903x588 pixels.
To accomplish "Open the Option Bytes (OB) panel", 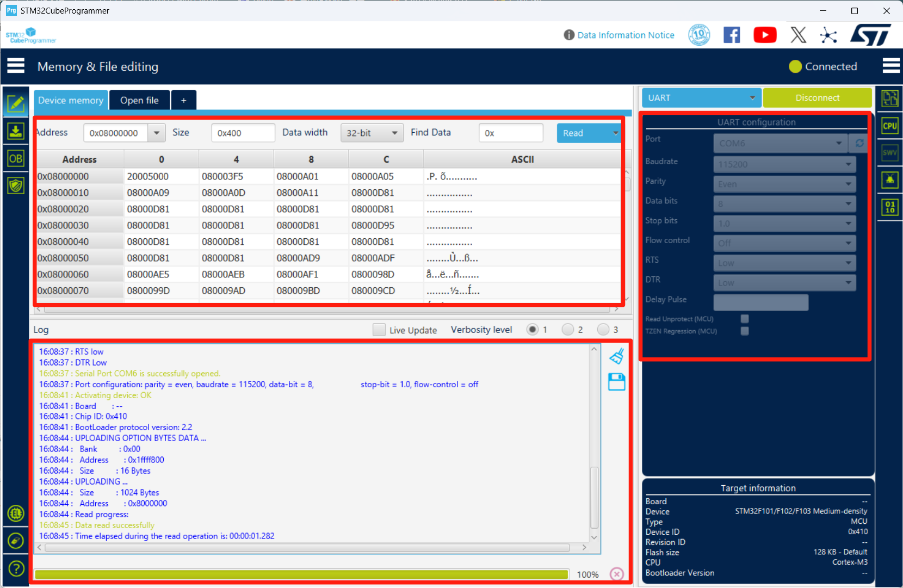I will coord(16,159).
